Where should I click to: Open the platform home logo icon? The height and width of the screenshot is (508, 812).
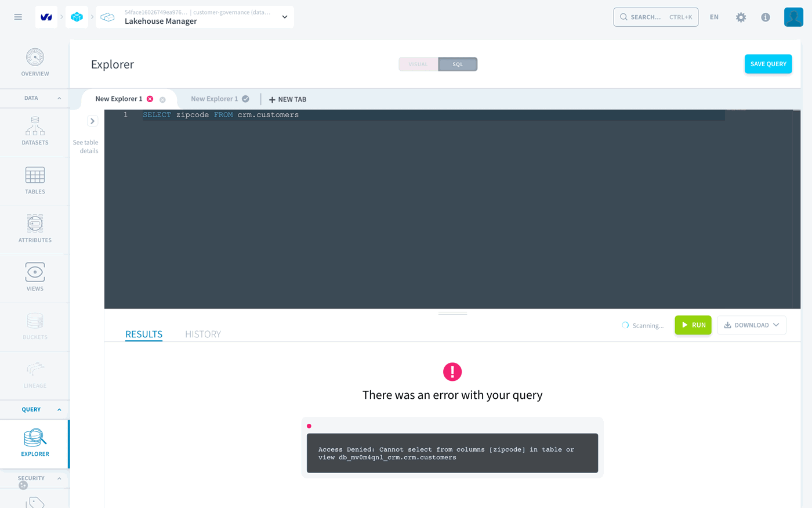[46, 17]
